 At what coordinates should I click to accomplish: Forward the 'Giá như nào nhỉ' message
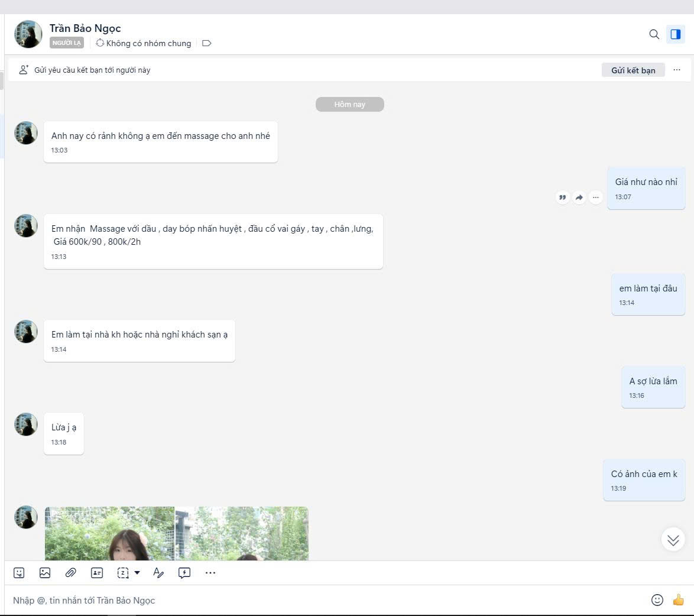coord(579,197)
